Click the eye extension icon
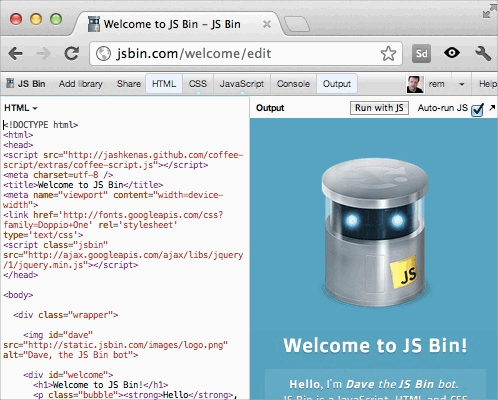 pyautogui.click(x=452, y=53)
